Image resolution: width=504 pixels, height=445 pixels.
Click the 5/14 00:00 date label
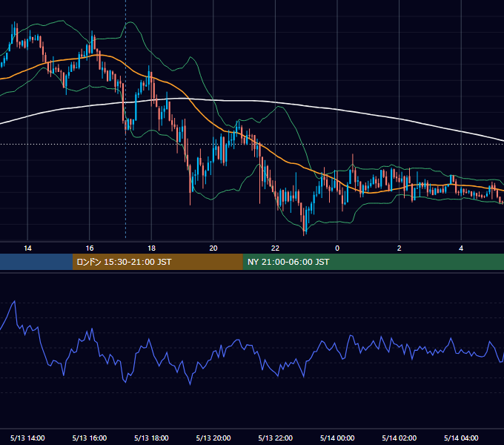click(x=337, y=438)
